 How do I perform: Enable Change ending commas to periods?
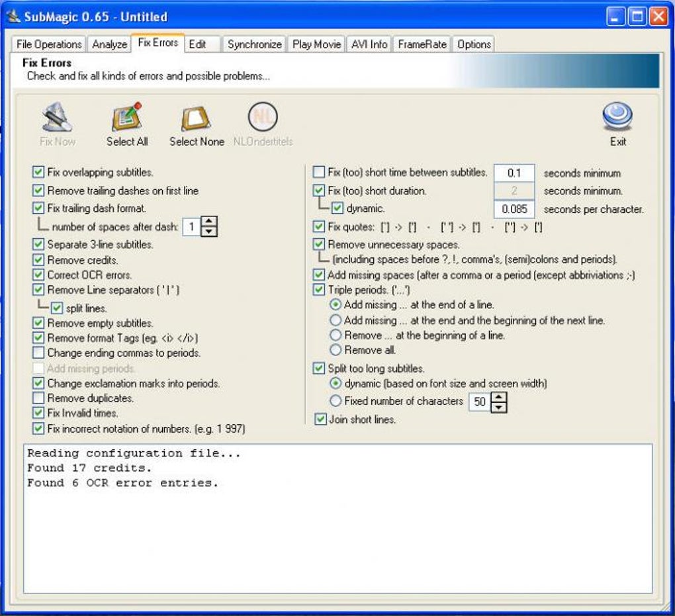pyautogui.click(x=38, y=353)
